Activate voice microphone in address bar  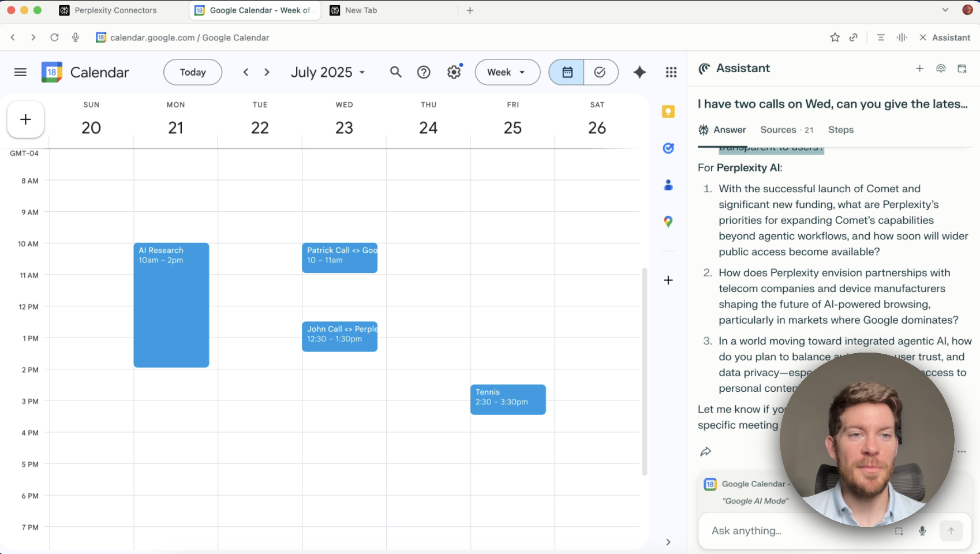pyautogui.click(x=75, y=38)
